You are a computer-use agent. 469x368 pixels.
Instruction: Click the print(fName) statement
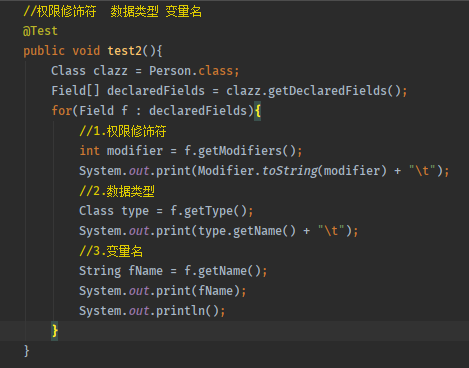[198, 291]
